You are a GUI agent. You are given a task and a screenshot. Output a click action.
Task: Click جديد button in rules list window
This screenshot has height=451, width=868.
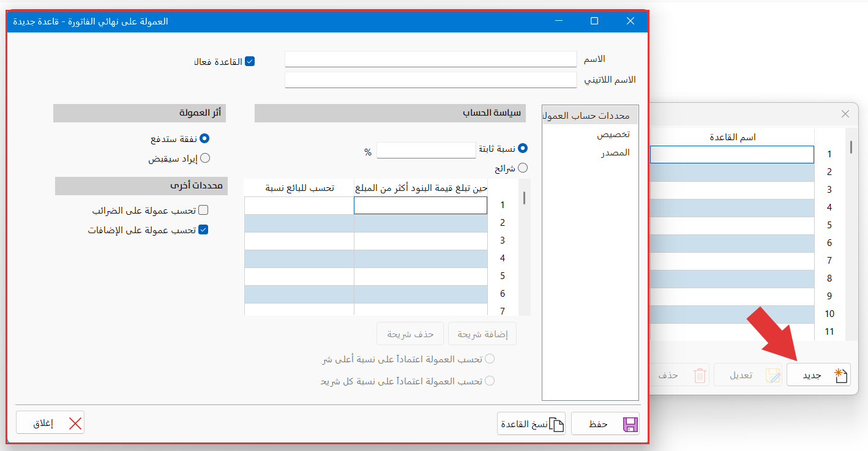pyautogui.click(x=818, y=375)
